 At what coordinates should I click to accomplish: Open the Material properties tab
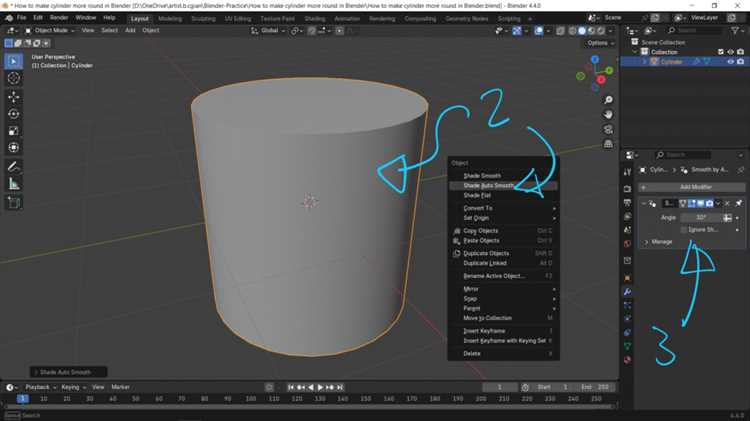(627, 359)
